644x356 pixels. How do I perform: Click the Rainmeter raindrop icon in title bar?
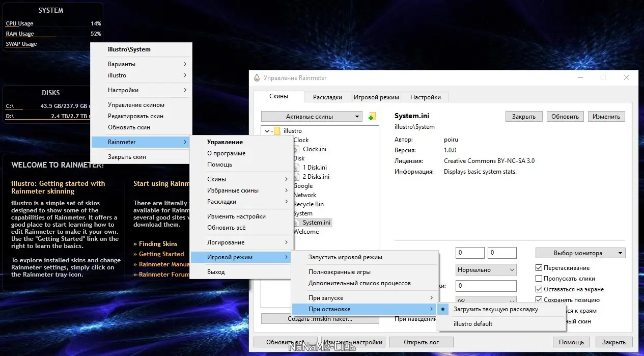[x=257, y=78]
